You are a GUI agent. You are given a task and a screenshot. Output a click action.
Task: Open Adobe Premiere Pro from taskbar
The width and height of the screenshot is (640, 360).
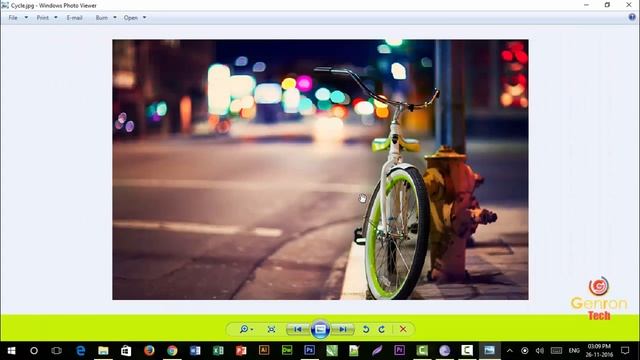tap(399, 350)
